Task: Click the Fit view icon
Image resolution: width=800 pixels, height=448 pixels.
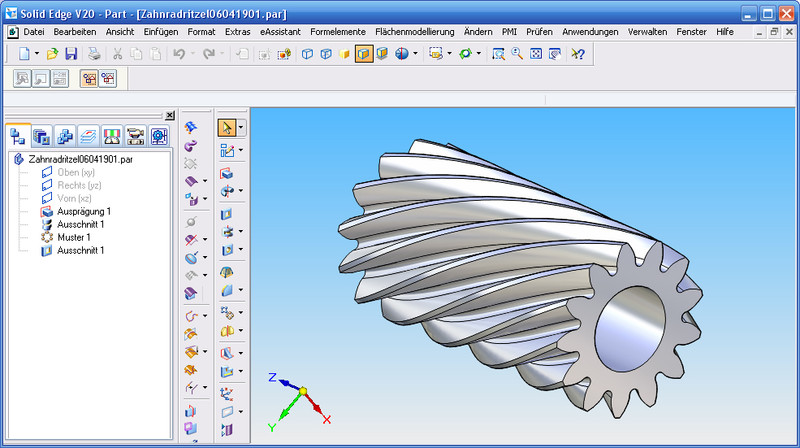Action: (535, 53)
